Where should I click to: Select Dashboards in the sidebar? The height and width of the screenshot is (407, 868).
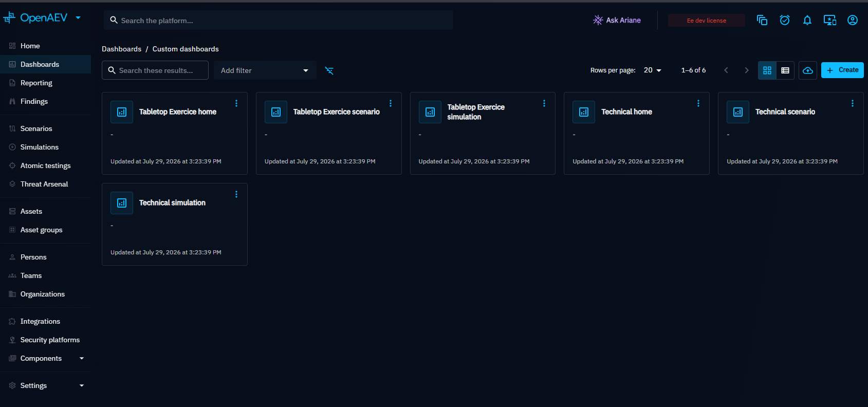(x=45, y=64)
